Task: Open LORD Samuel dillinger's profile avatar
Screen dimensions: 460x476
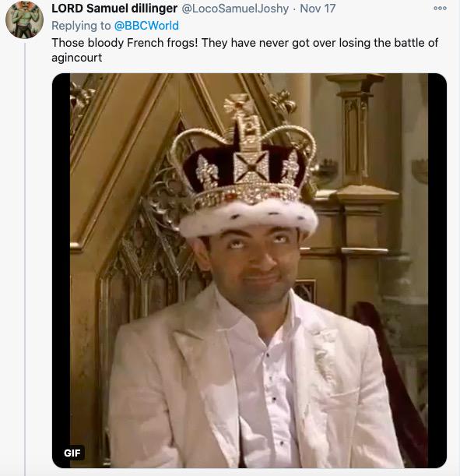Action: click(24, 19)
